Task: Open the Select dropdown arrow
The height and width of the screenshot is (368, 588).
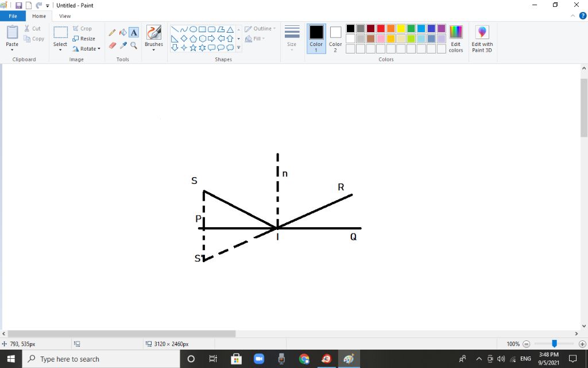Action: tap(60, 50)
